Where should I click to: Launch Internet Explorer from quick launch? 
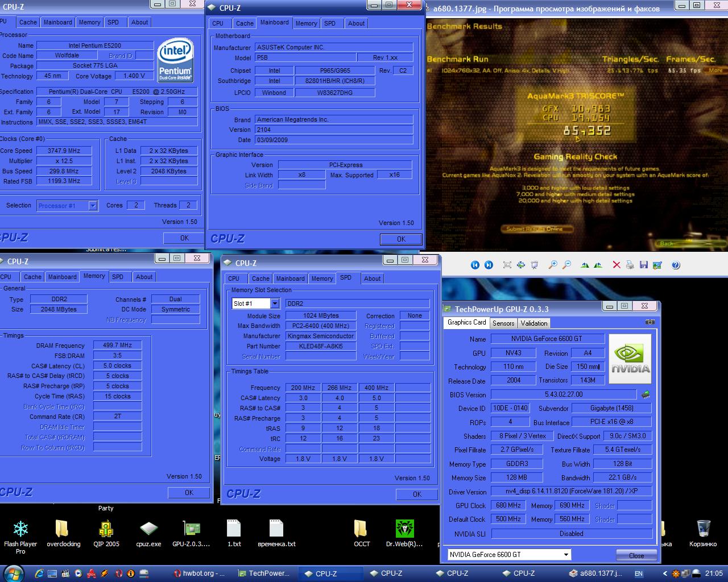39,573
